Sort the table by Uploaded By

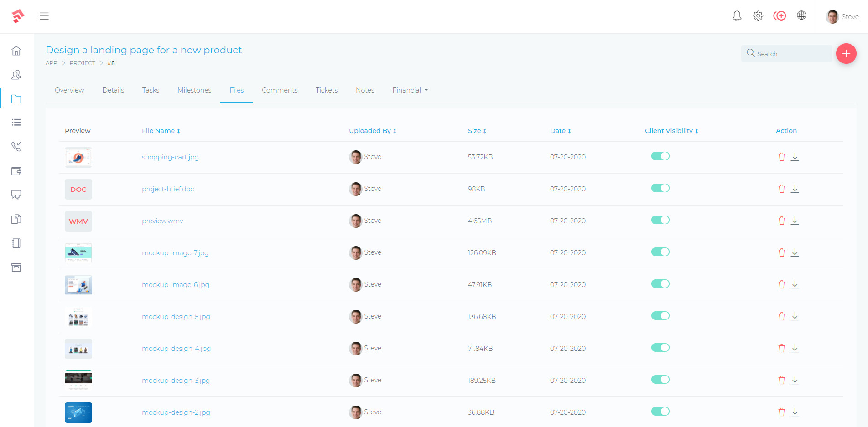[x=373, y=131]
